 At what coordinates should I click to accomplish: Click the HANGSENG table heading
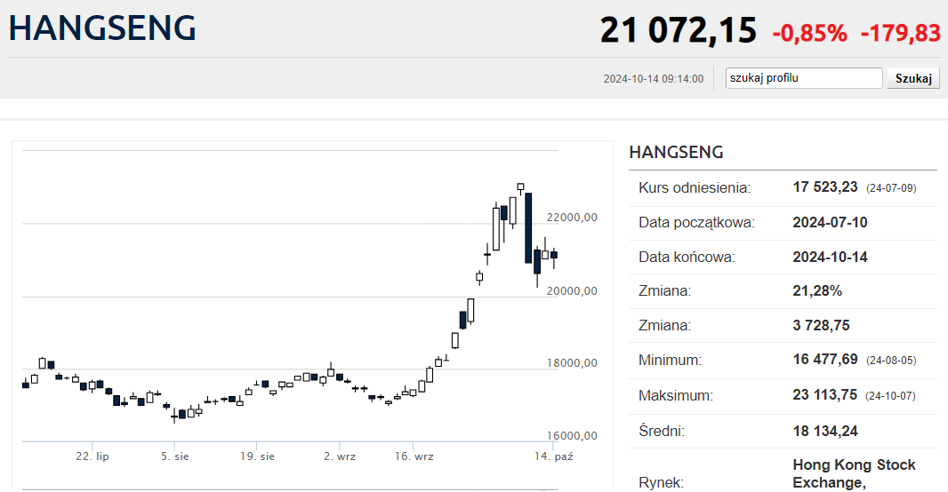676,152
